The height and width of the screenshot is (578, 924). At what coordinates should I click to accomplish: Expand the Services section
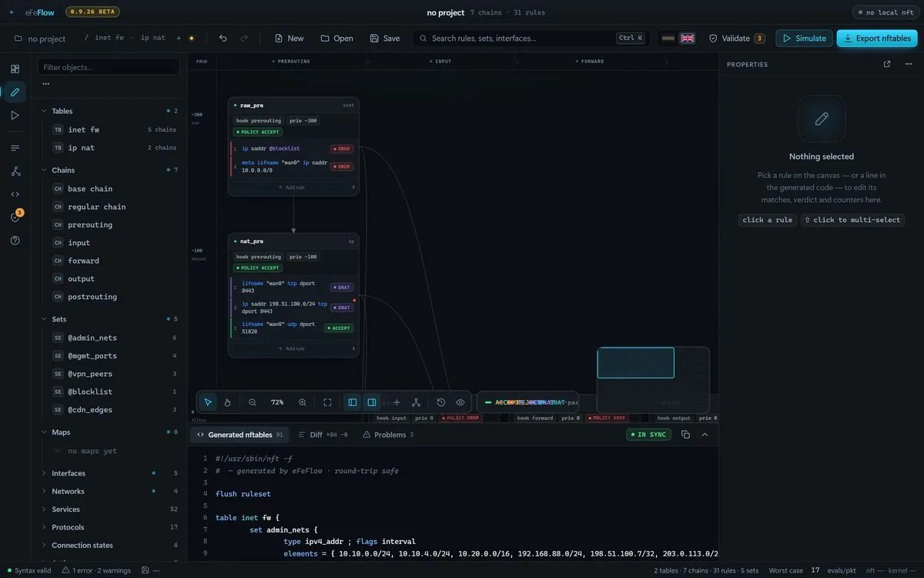pos(44,509)
